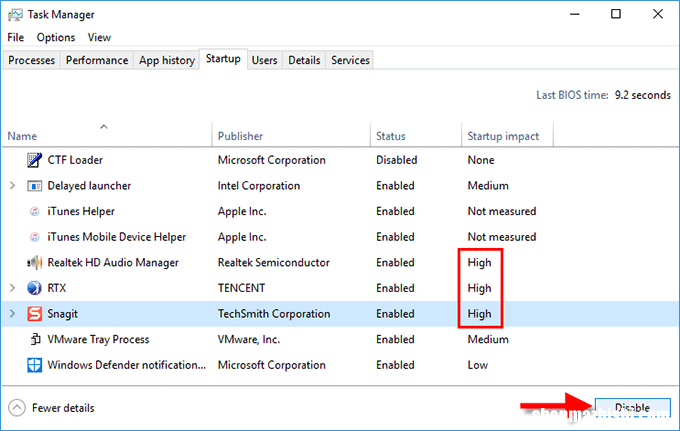The height and width of the screenshot is (431, 680).
Task: Click the Intel Corporation publisher cell
Action: (x=258, y=186)
